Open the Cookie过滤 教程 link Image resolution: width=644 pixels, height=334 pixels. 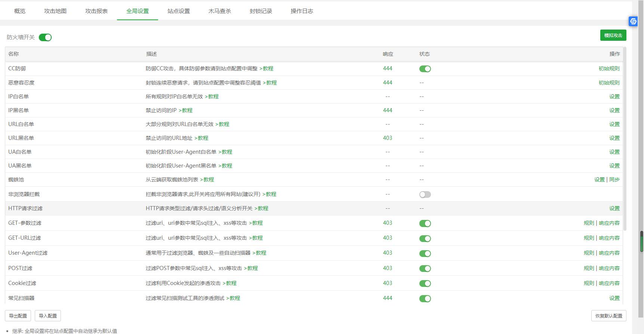229,283
